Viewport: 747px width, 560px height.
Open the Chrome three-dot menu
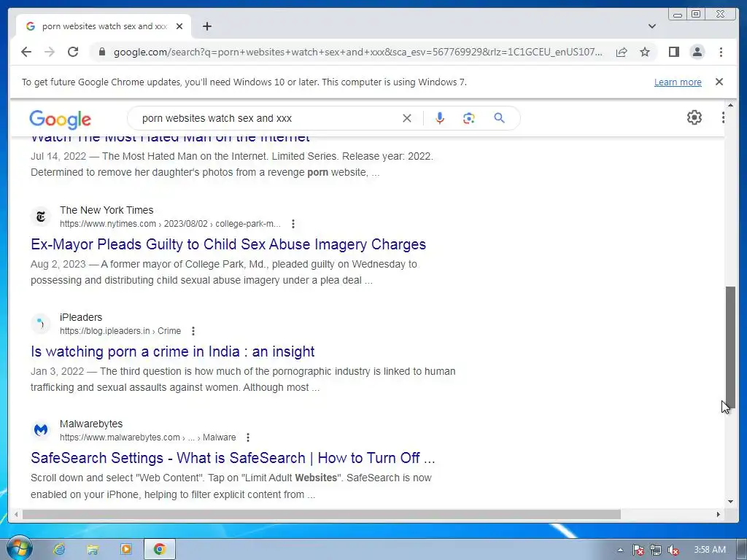coord(721,52)
